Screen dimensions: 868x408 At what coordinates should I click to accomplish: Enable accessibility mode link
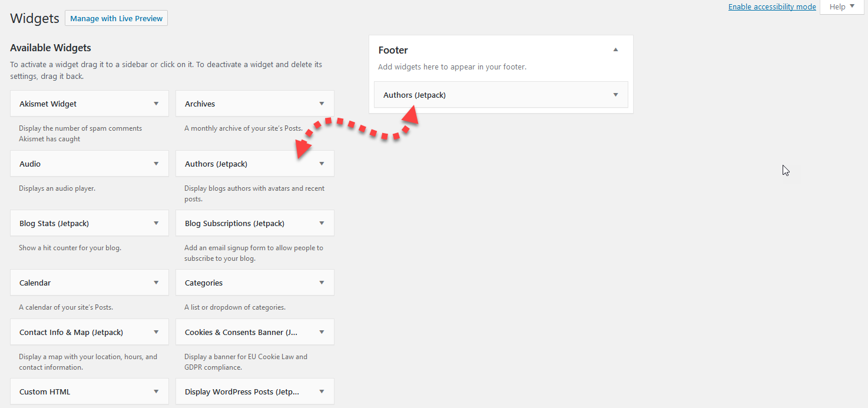[x=771, y=7]
